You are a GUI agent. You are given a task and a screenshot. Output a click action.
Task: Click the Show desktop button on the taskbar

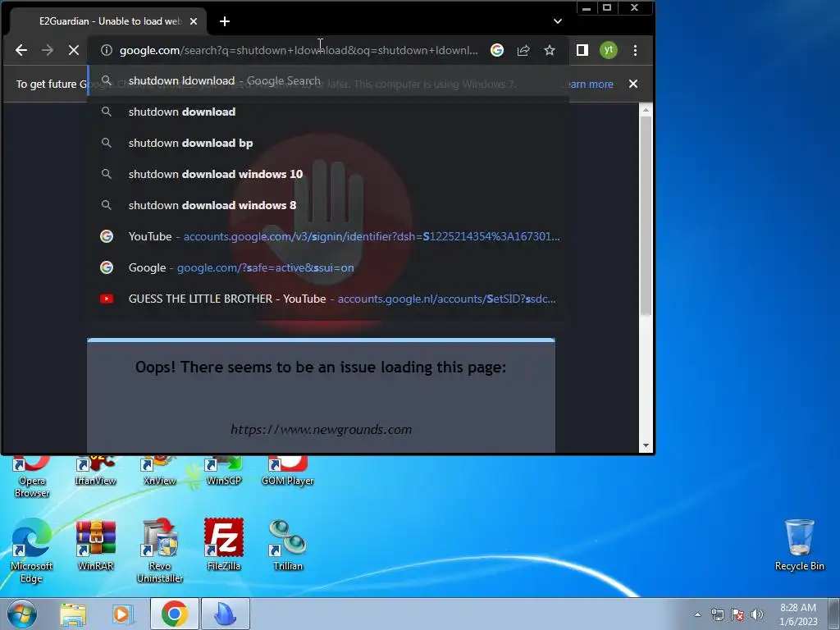click(834, 614)
